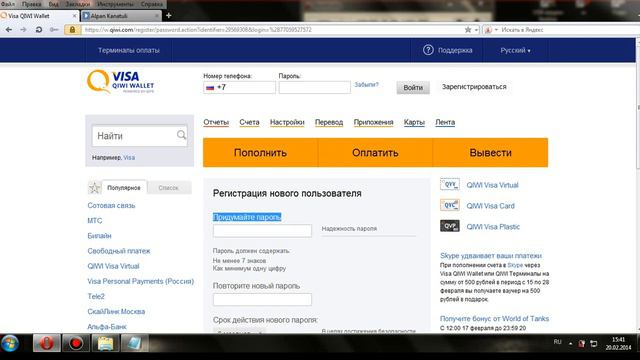Screen dimensions: 640x360
Task: Open the Windows Start menu
Action: pos(10,343)
